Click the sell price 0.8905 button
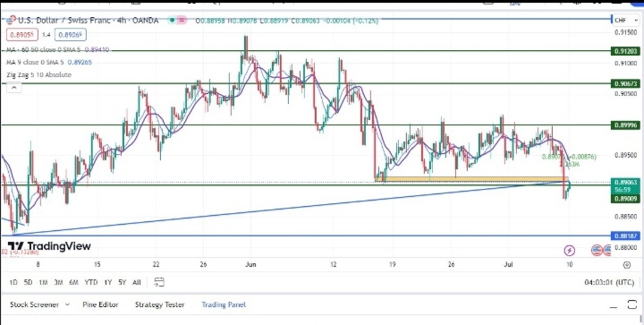Viewport: 644px width, 325px height. (22, 35)
